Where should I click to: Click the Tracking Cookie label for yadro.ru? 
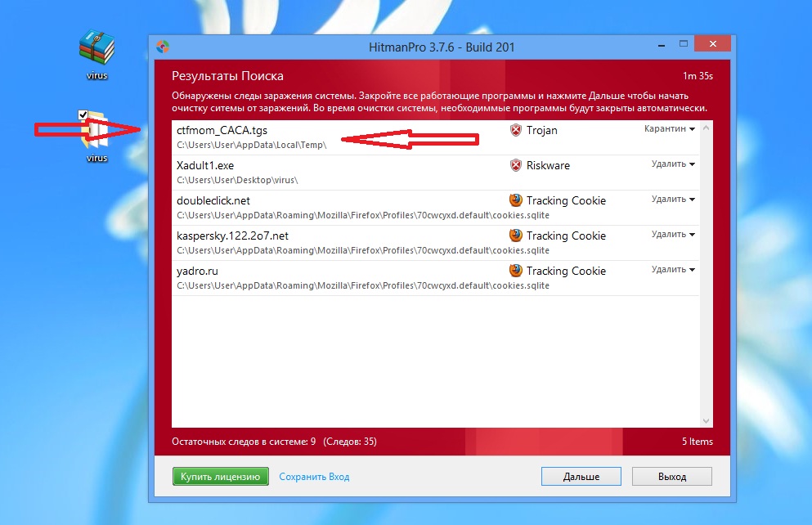[566, 271]
